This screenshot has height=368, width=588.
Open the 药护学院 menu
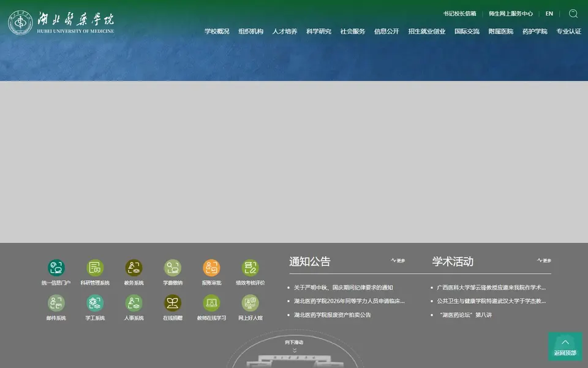535,31
